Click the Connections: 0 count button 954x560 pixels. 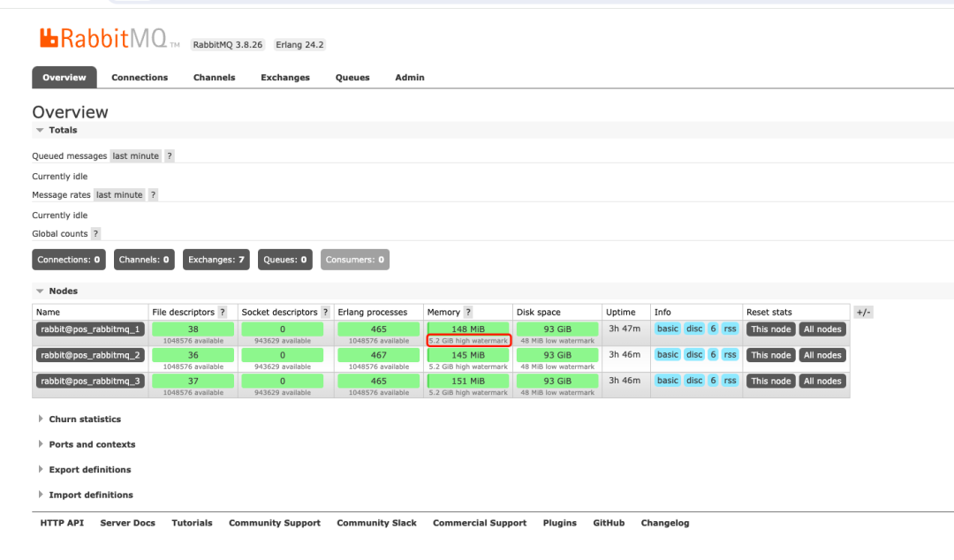point(69,260)
